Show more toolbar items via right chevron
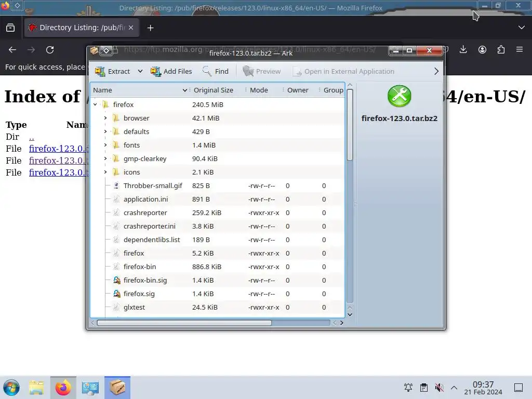The image size is (532, 399). 436,71
